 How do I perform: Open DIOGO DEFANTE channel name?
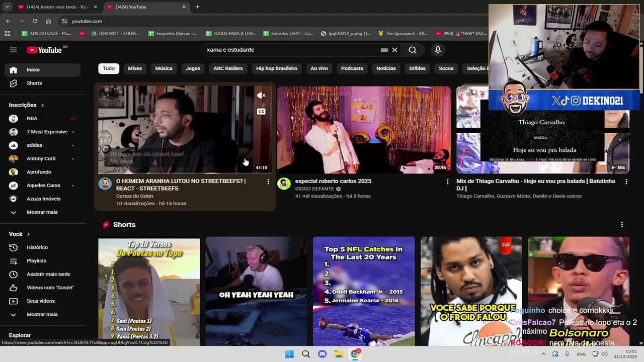coord(314,189)
